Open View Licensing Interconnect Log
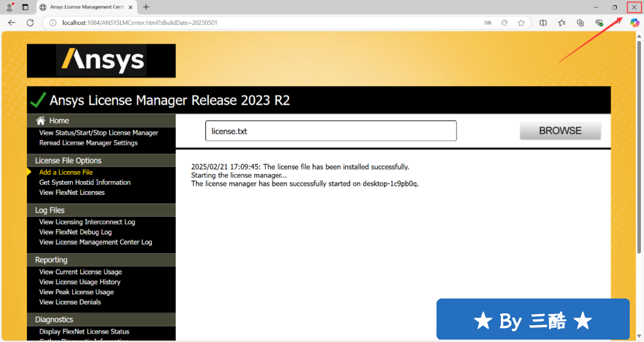The width and height of the screenshot is (644, 342). click(x=87, y=222)
